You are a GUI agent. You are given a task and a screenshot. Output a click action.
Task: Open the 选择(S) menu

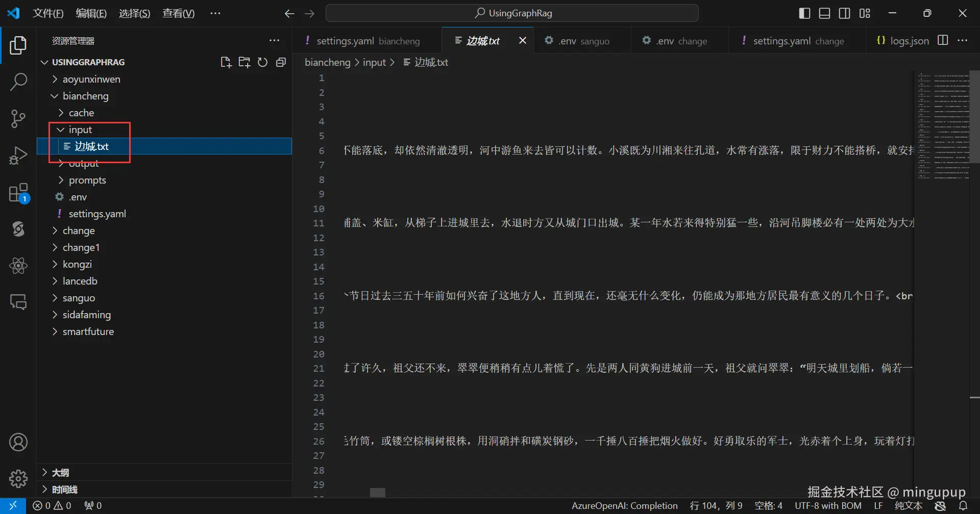[134, 13]
